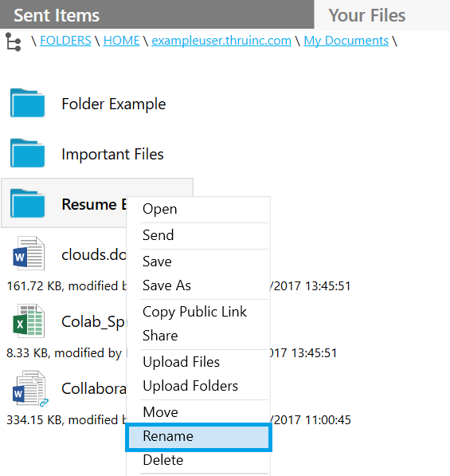Navigate to the HOME breadcrumb link
This screenshot has height=476, width=450.
(x=121, y=41)
